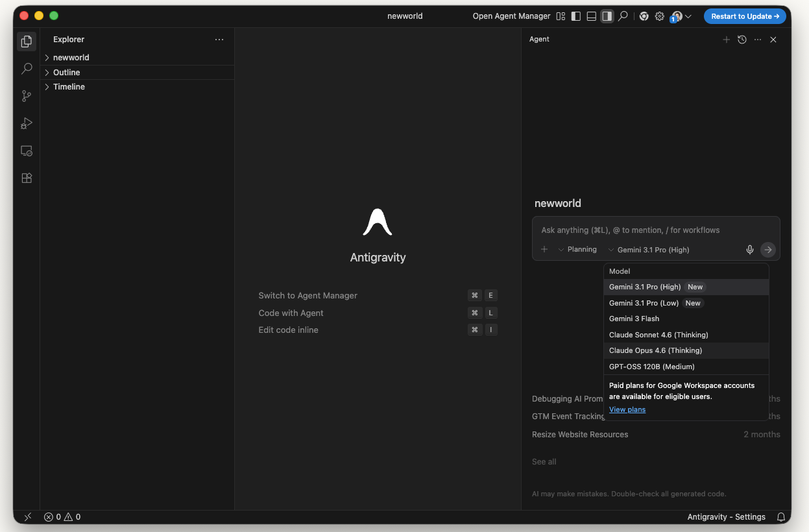Toggle the Agent side panel

pyautogui.click(x=607, y=16)
